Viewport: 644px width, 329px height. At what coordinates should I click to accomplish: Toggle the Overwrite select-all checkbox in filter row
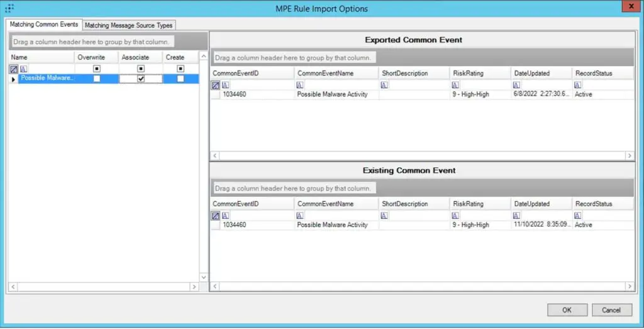pyautogui.click(x=97, y=69)
